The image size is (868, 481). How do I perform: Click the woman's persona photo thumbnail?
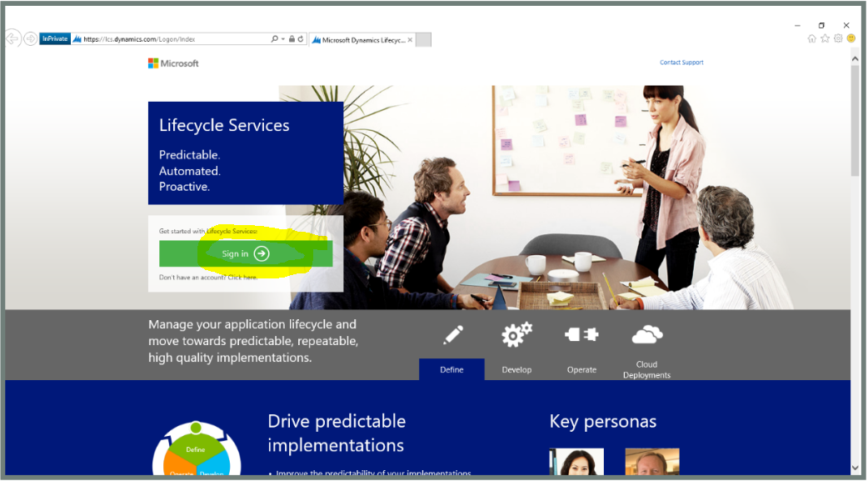pos(576,462)
